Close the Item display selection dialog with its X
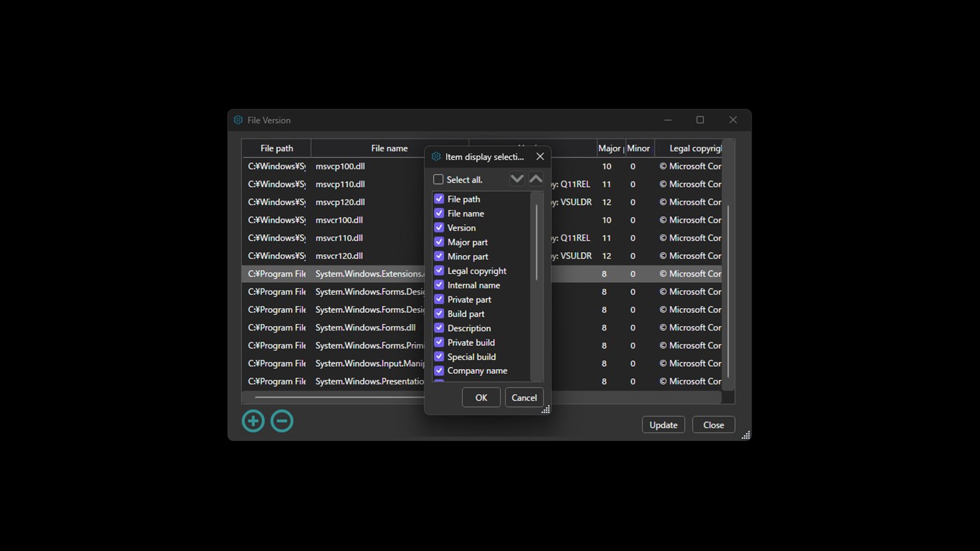This screenshot has width=980, height=551. [x=539, y=156]
